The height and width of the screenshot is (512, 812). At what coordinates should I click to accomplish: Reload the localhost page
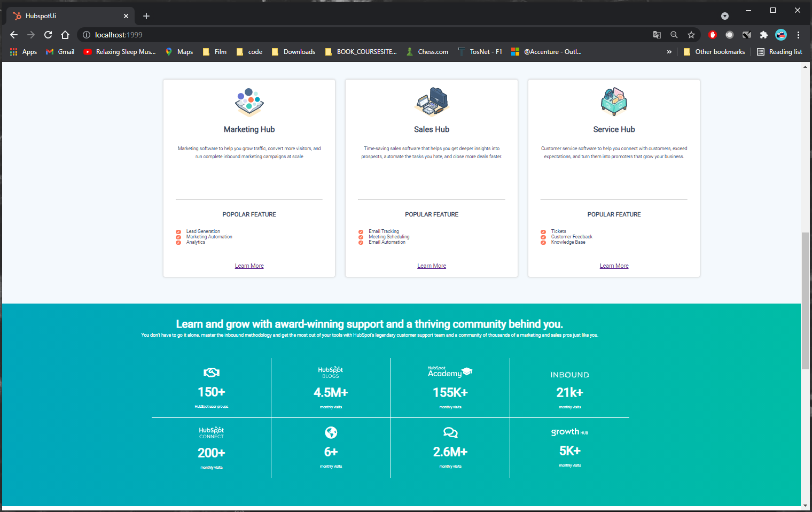(x=48, y=35)
